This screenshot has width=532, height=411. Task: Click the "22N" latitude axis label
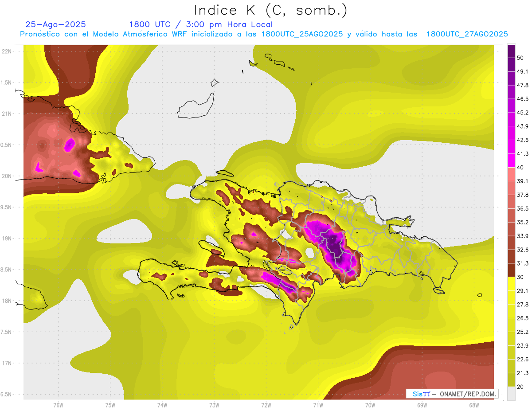(7, 51)
